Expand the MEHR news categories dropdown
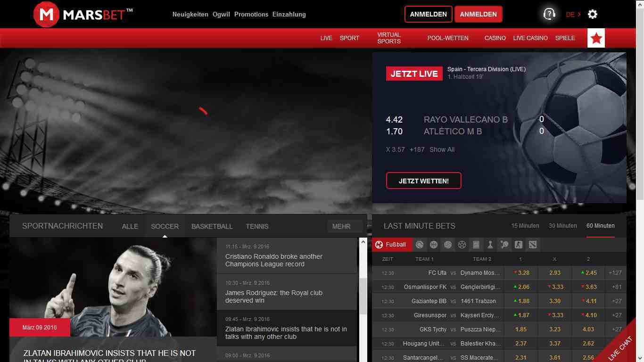The image size is (644, 362). tap(345, 226)
